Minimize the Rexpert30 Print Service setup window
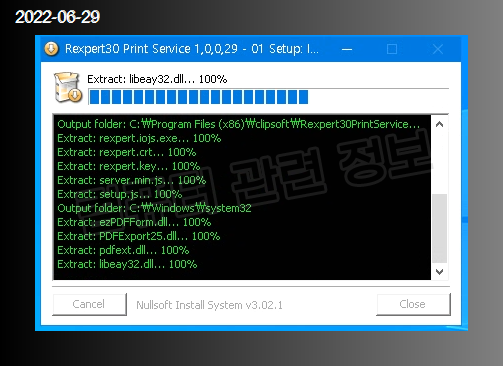Screen dimensions: 503x366 point(347,49)
